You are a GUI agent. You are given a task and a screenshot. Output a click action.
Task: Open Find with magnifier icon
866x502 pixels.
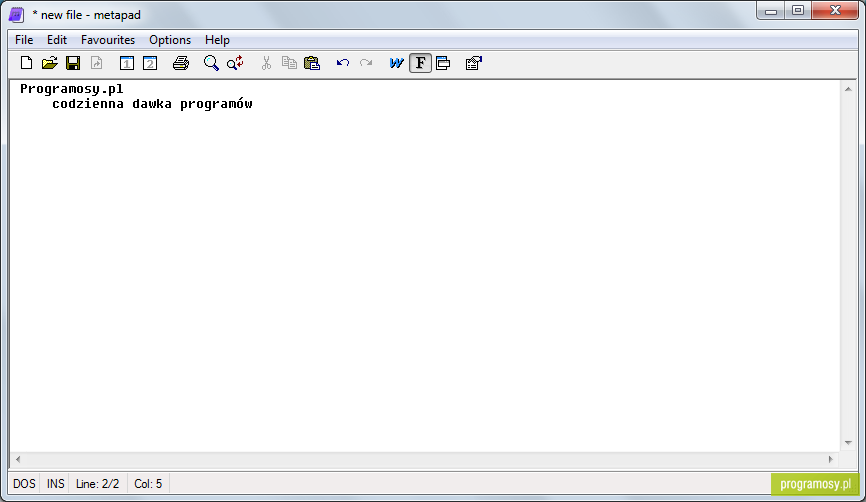click(x=211, y=63)
